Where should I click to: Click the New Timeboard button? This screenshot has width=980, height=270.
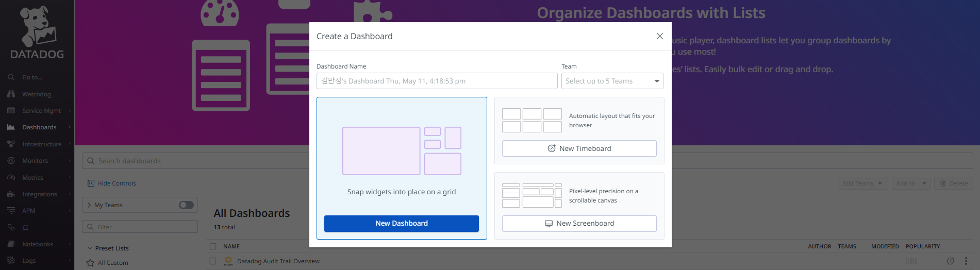(x=579, y=148)
